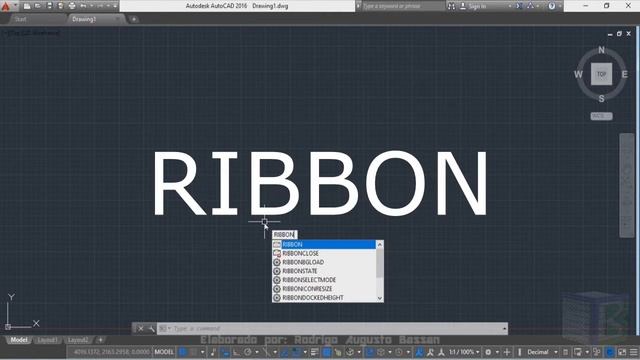Open the AutoCAD application menu logo
Screen dimensions: 640x360
pos(5,6)
